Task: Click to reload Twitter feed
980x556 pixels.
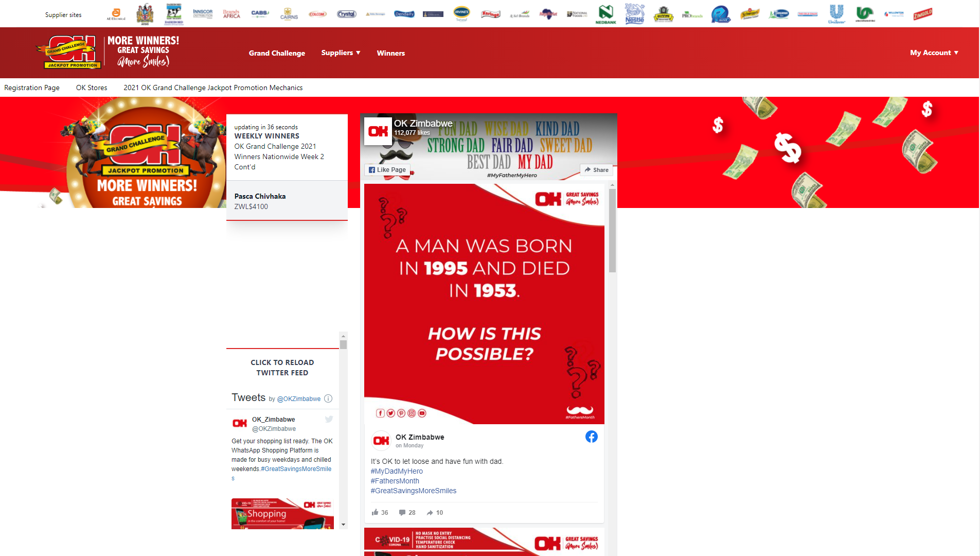Action: click(x=282, y=368)
